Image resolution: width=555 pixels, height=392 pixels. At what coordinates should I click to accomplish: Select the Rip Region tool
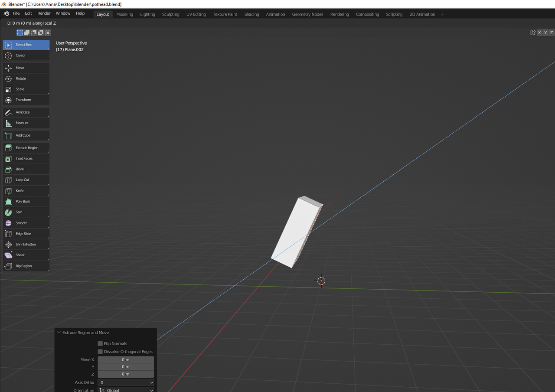[26, 266]
